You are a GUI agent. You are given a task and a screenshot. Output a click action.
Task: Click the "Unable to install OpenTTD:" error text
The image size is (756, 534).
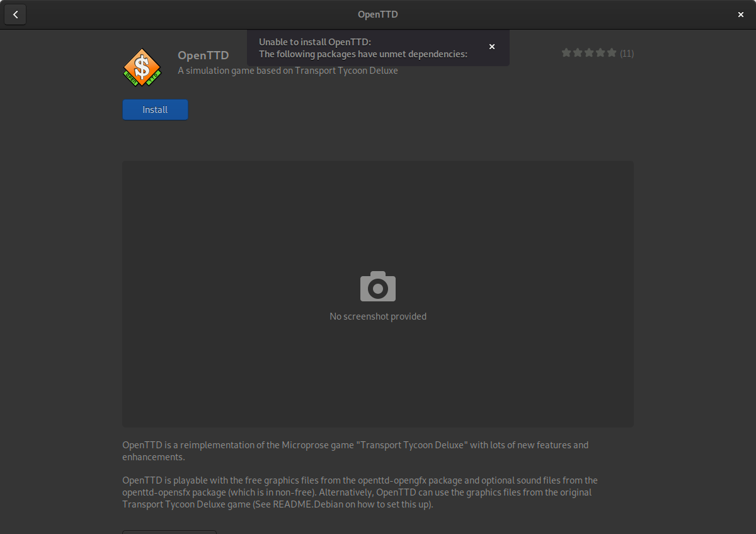click(315, 42)
